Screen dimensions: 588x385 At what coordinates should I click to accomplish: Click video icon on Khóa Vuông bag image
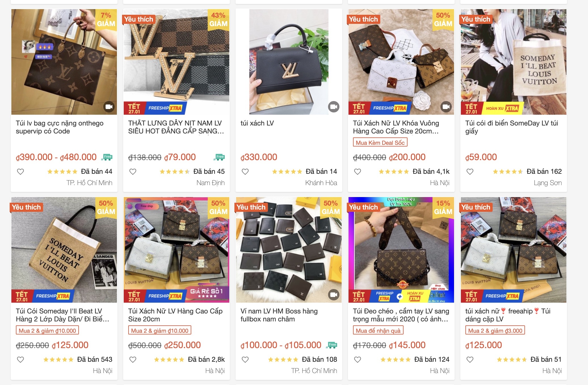click(446, 107)
